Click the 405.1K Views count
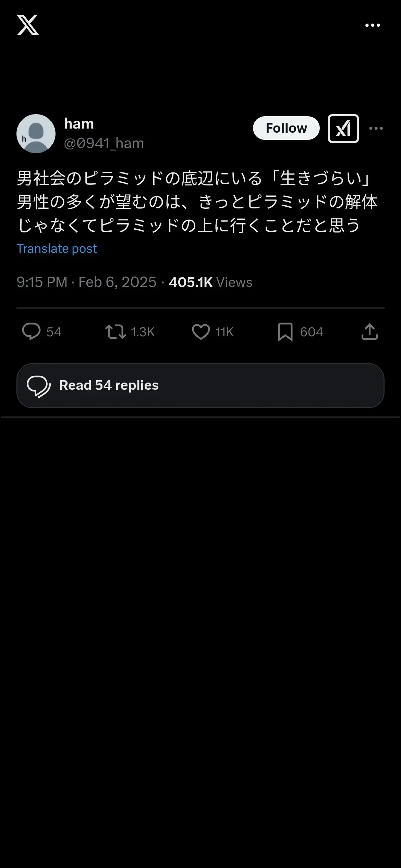401x868 pixels. (210, 282)
